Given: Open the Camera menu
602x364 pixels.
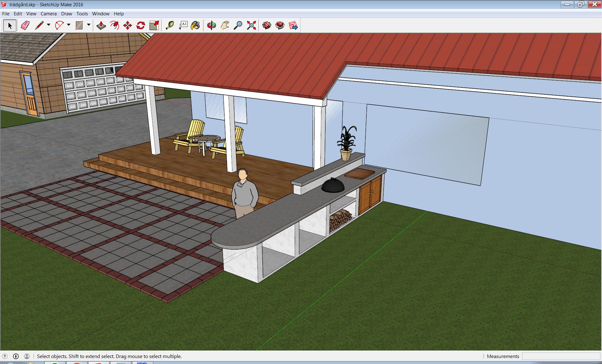Looking at the screenshot, I should pyautogui.click(x=49, y=14).
